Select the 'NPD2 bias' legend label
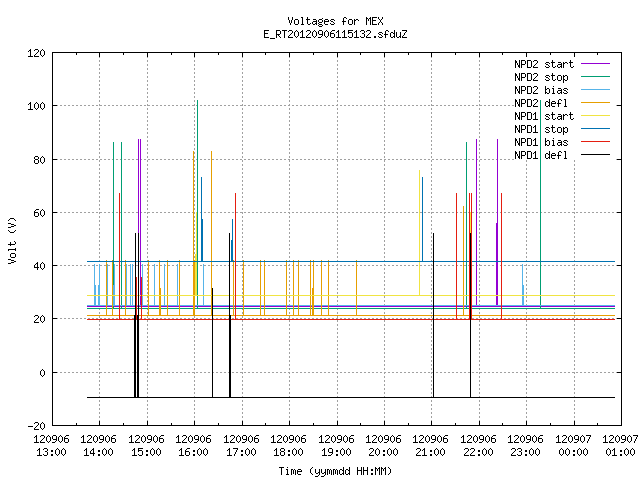 point(541,90)
